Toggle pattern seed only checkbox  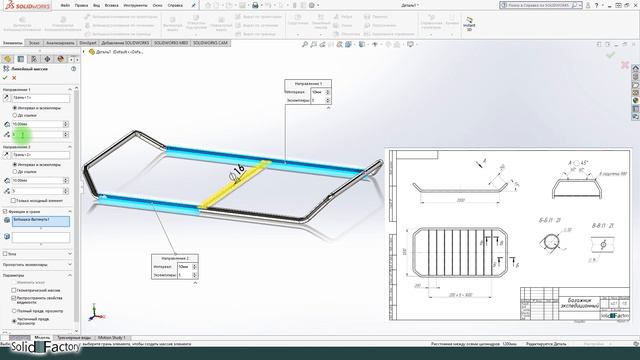pyautogui.click(x=13, y=201)
